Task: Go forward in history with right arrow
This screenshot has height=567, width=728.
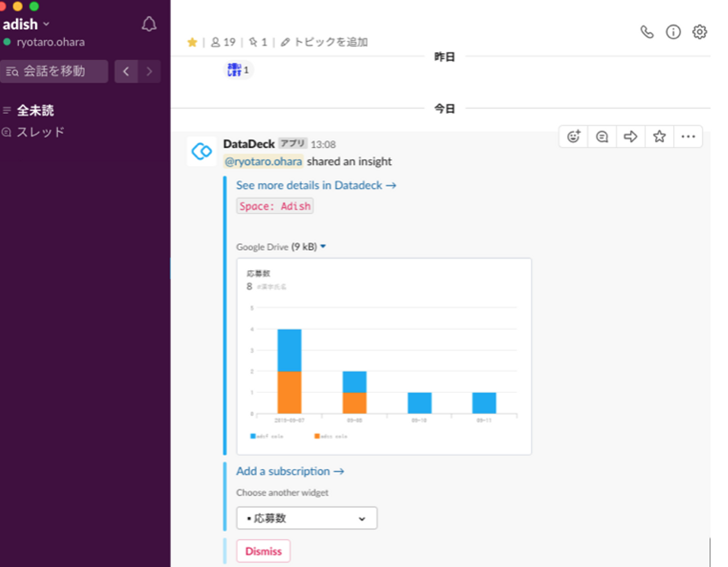Action: pyautogui.click(x=149, y=71)
